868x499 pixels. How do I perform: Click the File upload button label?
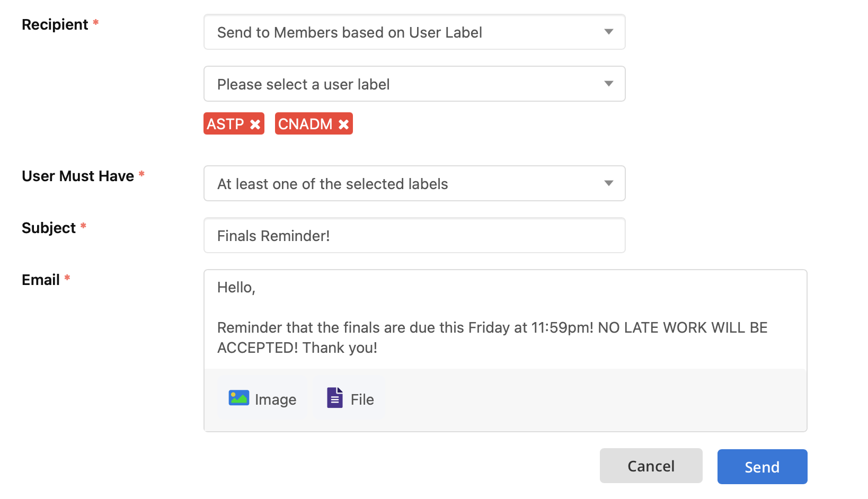pyautogui.click(x=362, y=399)
